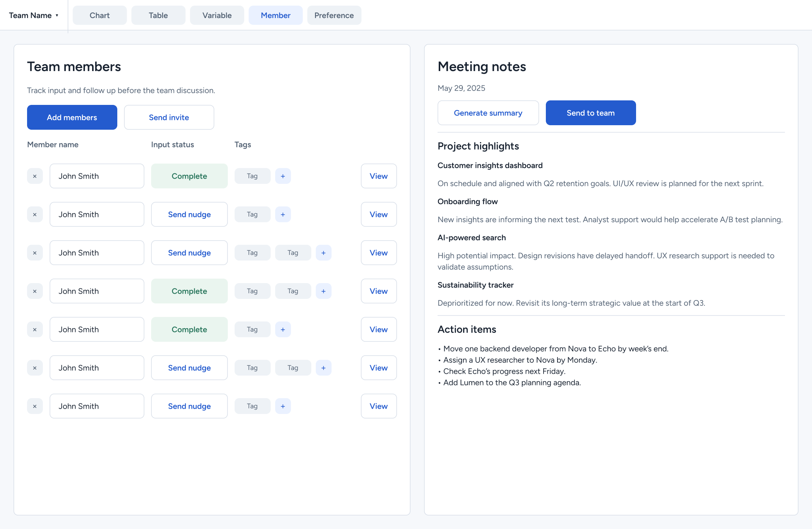Click the Add members button
Screen dimensions: 812x529
(72, 117)
